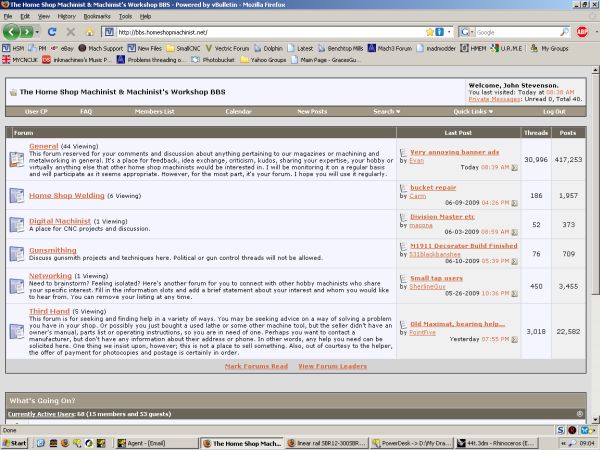Screen dimensions: 600x450
Task: Open the Edit menu
Action: tap(25, 16)
